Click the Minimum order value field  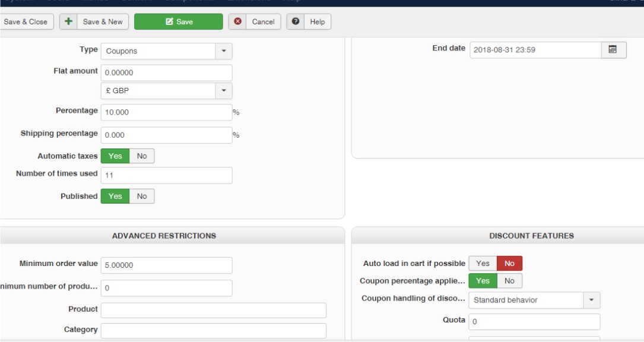tap(166, 265)
